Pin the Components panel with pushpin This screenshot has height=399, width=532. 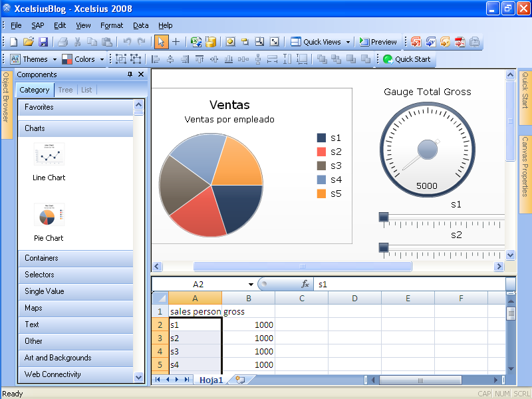coord(130,74)
